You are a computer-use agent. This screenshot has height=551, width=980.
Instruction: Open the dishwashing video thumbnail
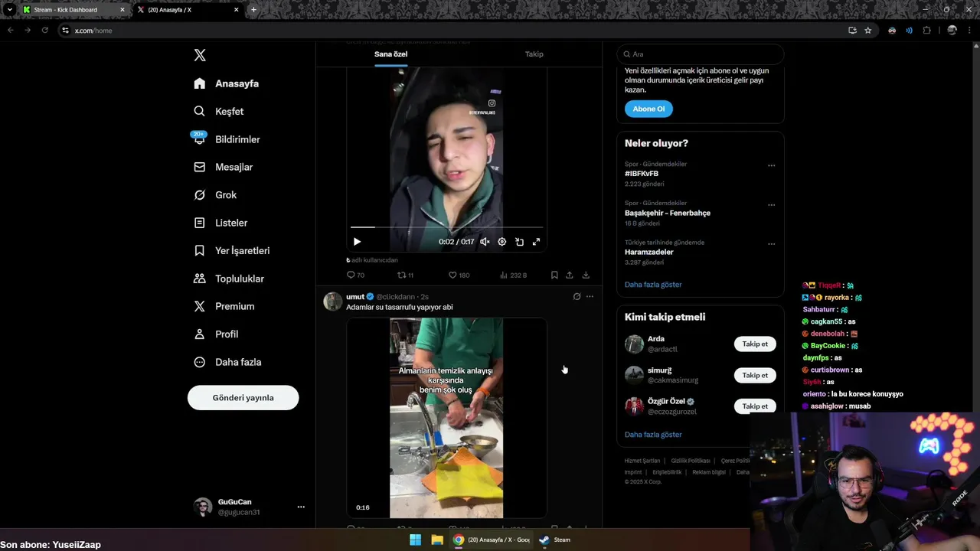(446, 418)
